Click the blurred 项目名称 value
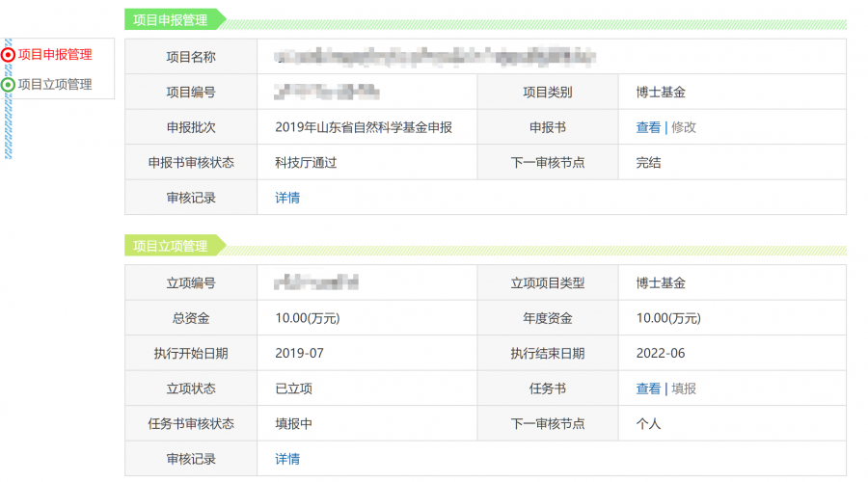The width and height of the screenshot is (868, 482). pyautogui.click(x=434, y=57)
